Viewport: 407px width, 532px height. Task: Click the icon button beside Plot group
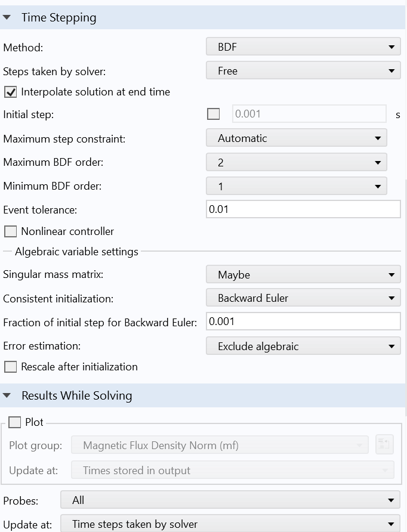pos(384,445)
